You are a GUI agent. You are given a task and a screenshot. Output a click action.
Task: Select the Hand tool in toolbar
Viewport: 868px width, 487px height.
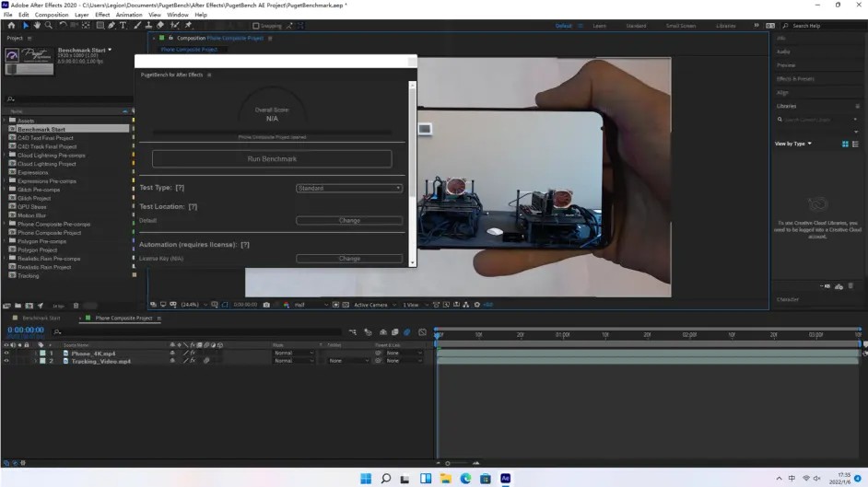37,26
